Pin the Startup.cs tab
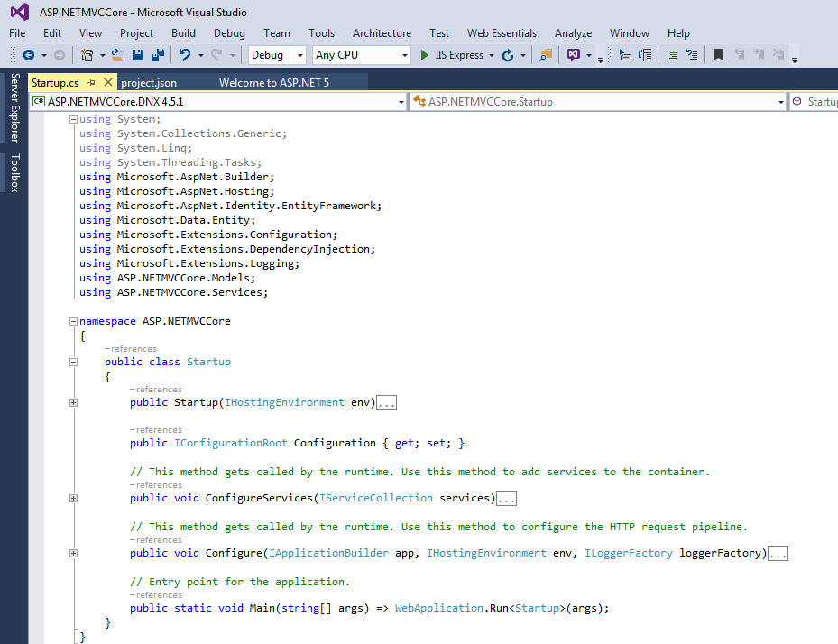Viewport: 838px width, 644px height. (91, 82)
